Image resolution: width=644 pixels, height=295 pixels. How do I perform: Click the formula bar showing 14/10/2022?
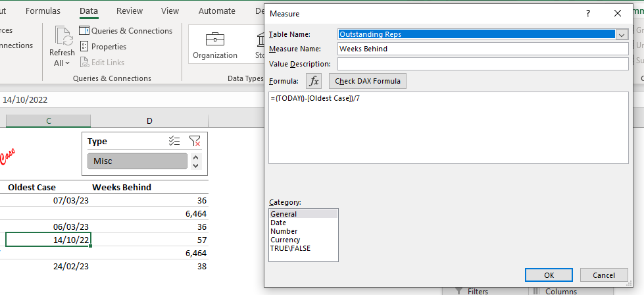(x=132, y=100)
